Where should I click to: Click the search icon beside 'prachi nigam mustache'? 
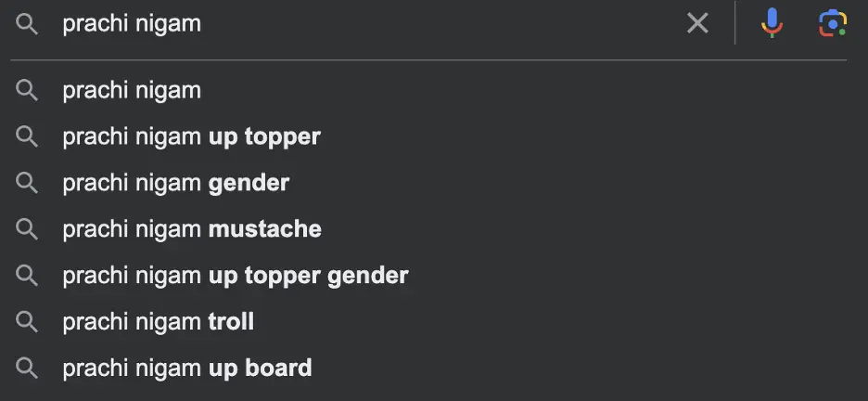27,229
